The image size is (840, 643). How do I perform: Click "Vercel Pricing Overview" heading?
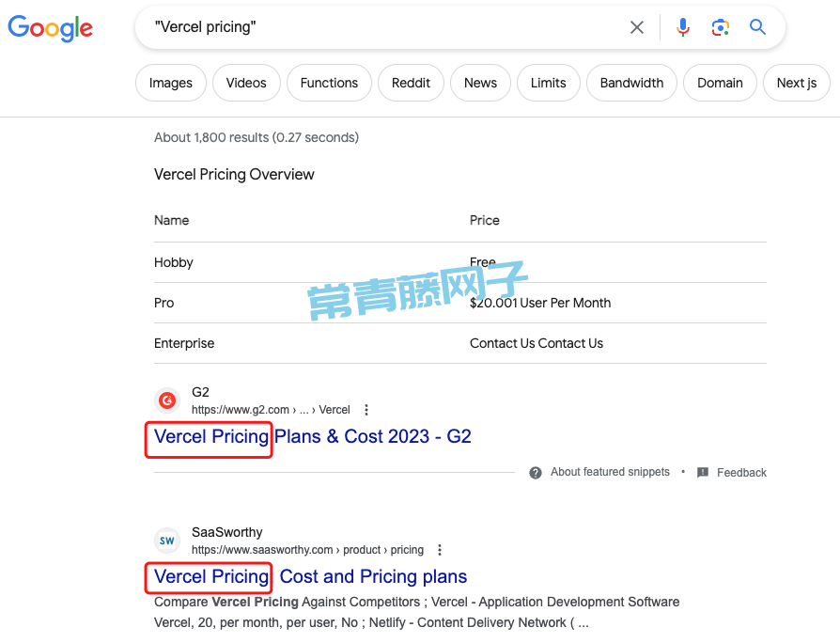234,175
